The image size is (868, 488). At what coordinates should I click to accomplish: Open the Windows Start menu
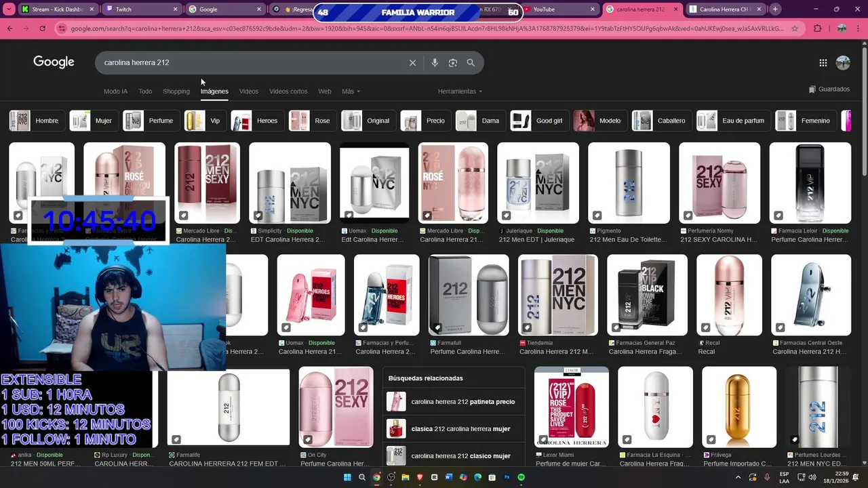[347, 477]
